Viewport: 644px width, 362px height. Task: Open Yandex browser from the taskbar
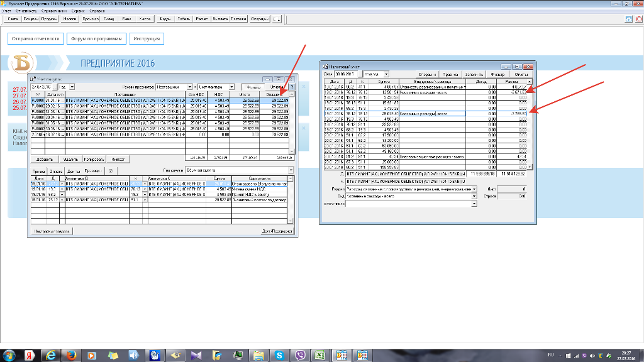[x=28, y=355]
